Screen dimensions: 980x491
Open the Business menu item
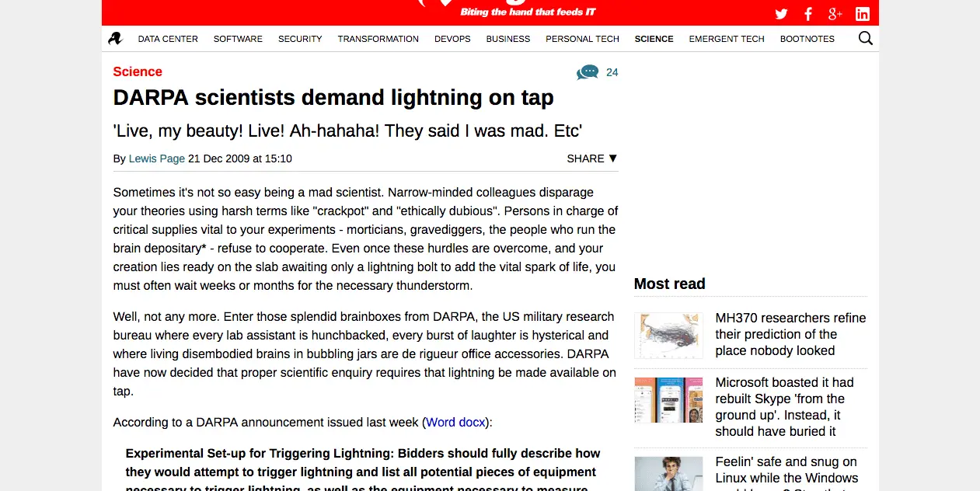(x=508, y=39)
